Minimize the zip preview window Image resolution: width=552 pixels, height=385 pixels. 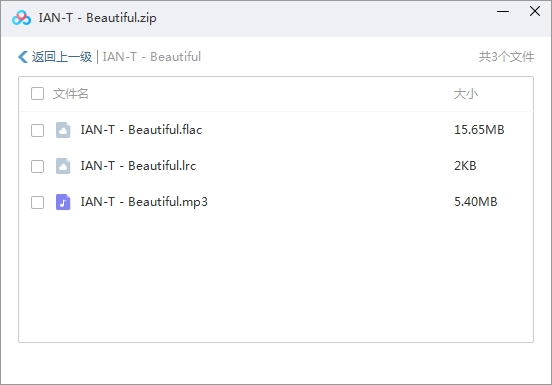(x=503, y=11)
